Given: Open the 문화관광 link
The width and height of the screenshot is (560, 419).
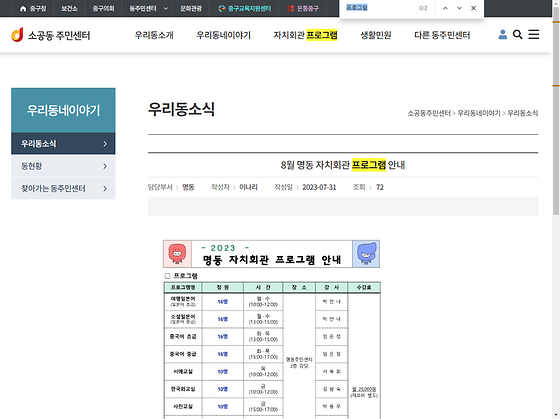Looking at the screenshot, I should (191, 8).
